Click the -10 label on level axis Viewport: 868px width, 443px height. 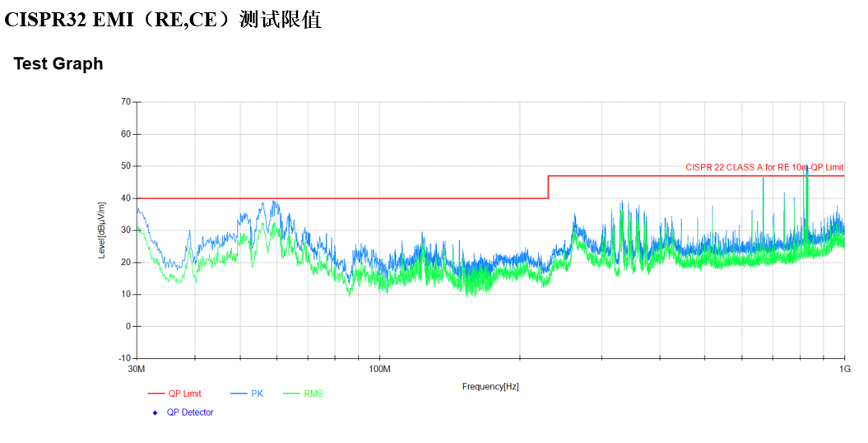coord(124,359)
